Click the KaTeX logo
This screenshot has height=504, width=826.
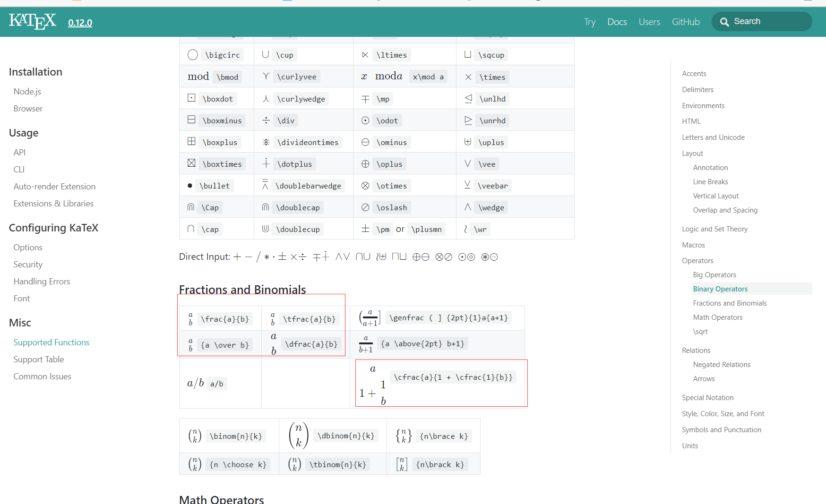pos(32,21)
